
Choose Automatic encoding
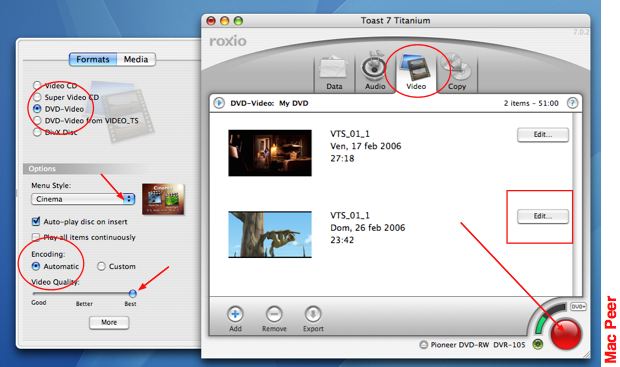[x=36, y=267]
